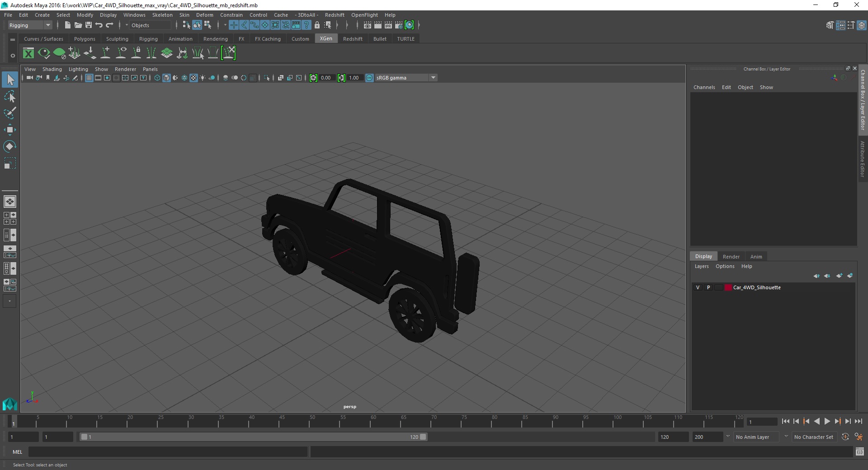Toggle auto keyframe button near character set
Viewport: 868px width, 470px height.
pyautogui.click(x=845, y=437)
